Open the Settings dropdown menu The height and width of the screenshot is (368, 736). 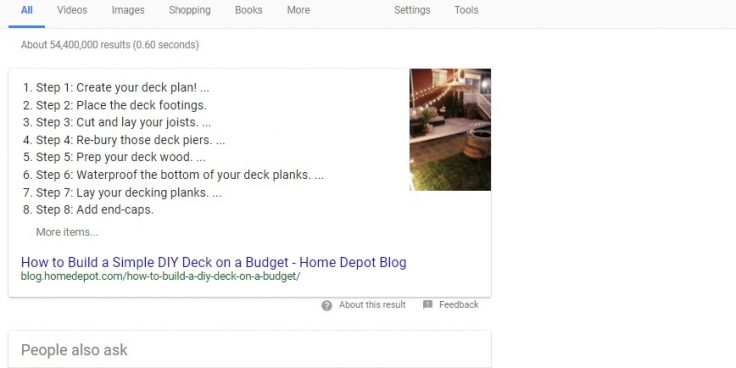(412, 10)
